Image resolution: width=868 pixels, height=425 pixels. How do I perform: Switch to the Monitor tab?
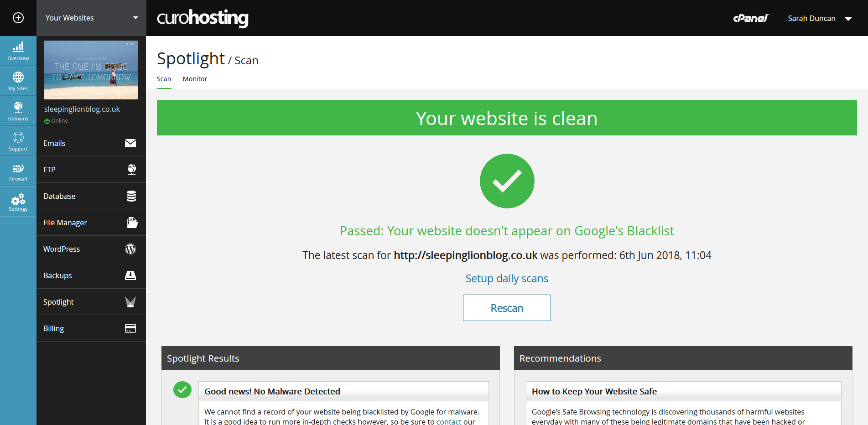195,79
